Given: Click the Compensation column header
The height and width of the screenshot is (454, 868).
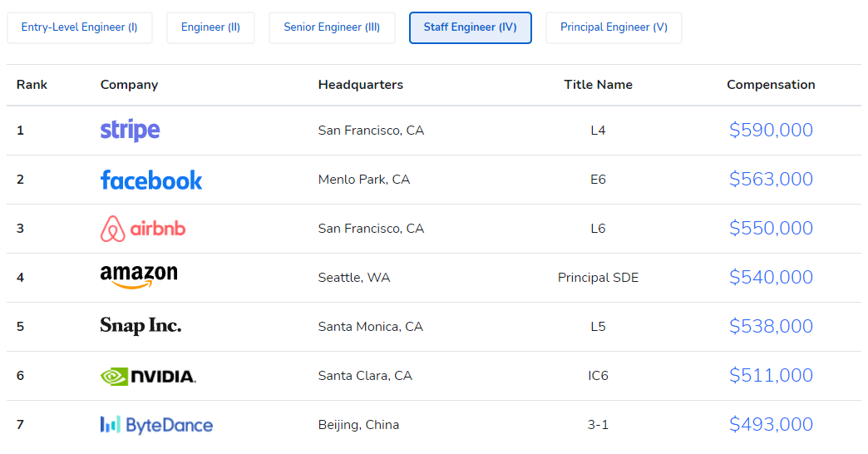Looking at the screenshot, I should tap(771, 85).
